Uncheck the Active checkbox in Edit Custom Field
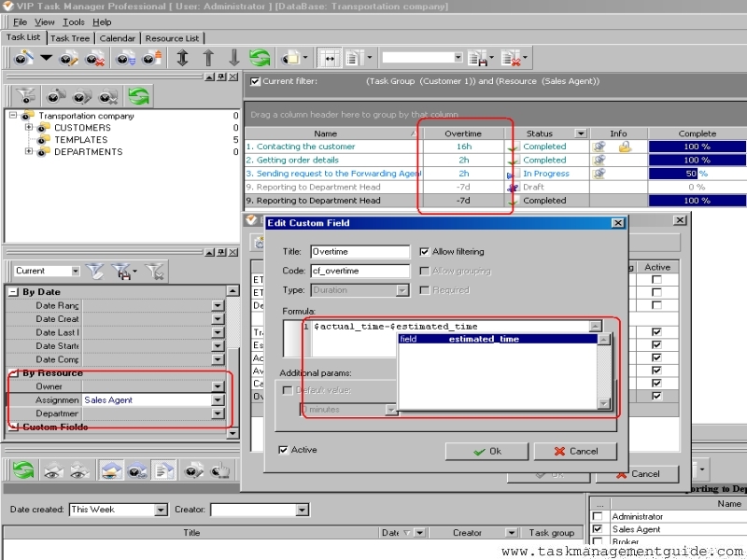The height and width of the screenshot is (560, 747). point(283,450)
